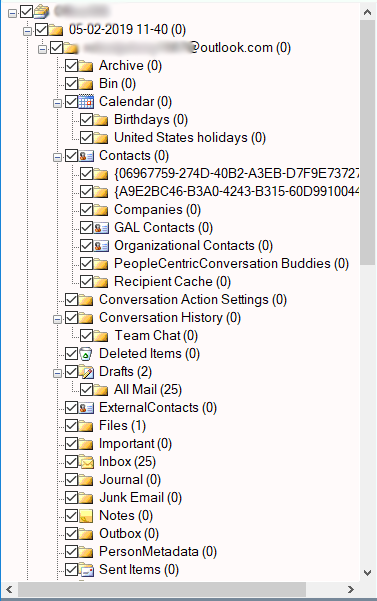Collapse the root mailbox node
The image size is (377, 601).
(x=12, y=13)
